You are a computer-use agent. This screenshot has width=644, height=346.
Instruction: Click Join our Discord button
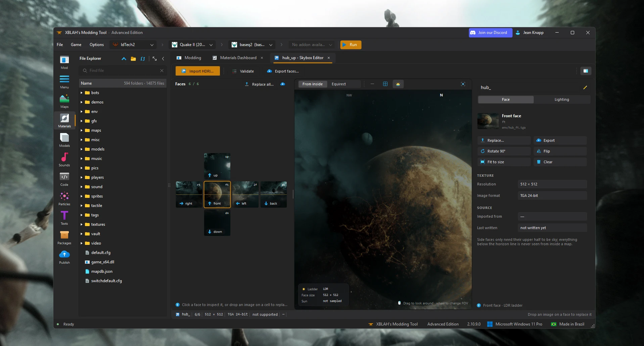tap(490, 33)
